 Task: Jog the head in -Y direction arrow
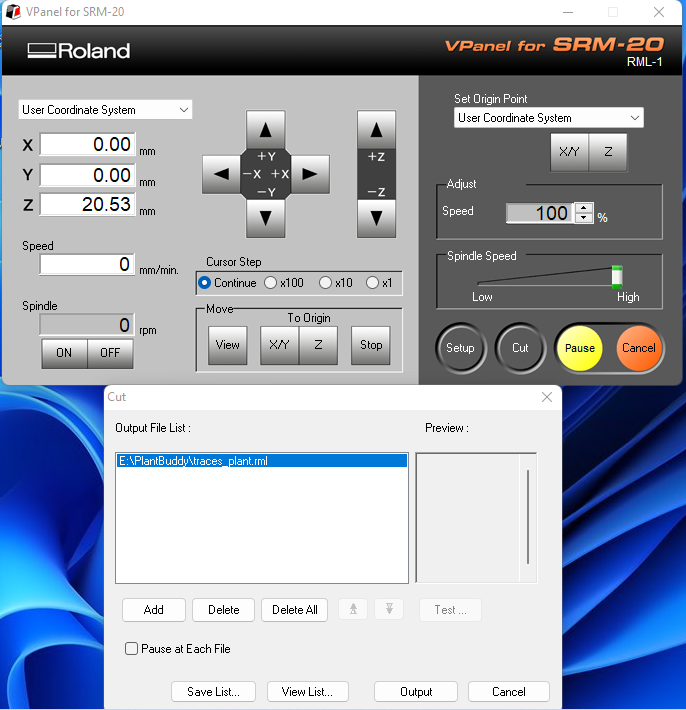(x=266, y=218)
